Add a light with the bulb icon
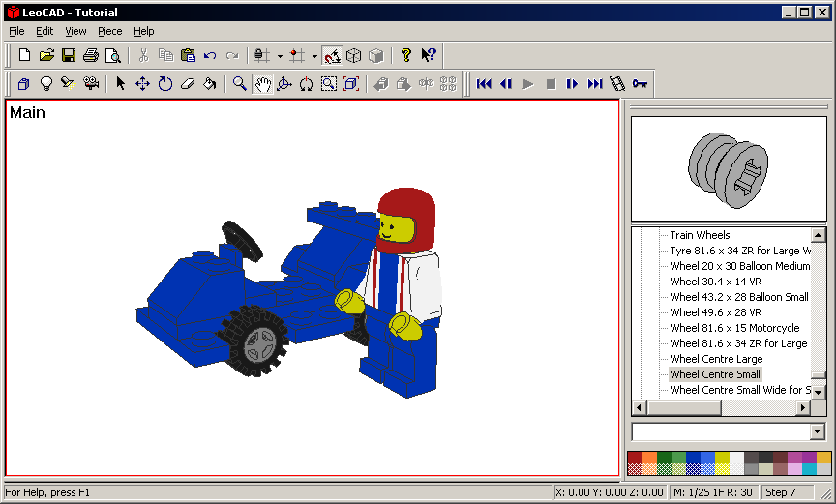 point(45,84)
